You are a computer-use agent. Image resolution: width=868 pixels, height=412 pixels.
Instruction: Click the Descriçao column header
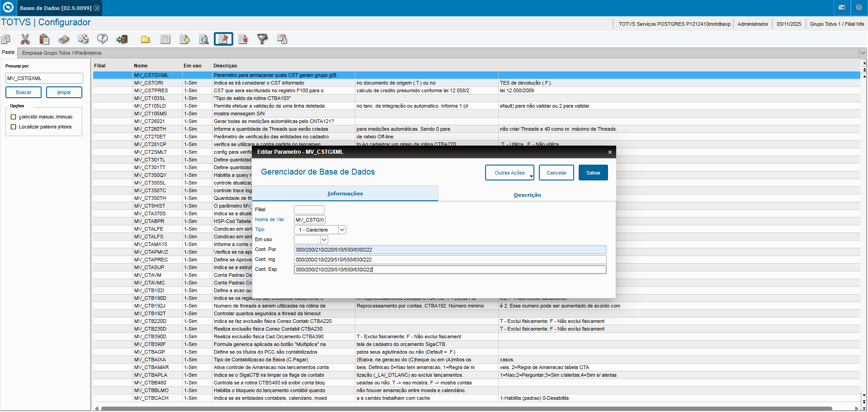point(225,66)
